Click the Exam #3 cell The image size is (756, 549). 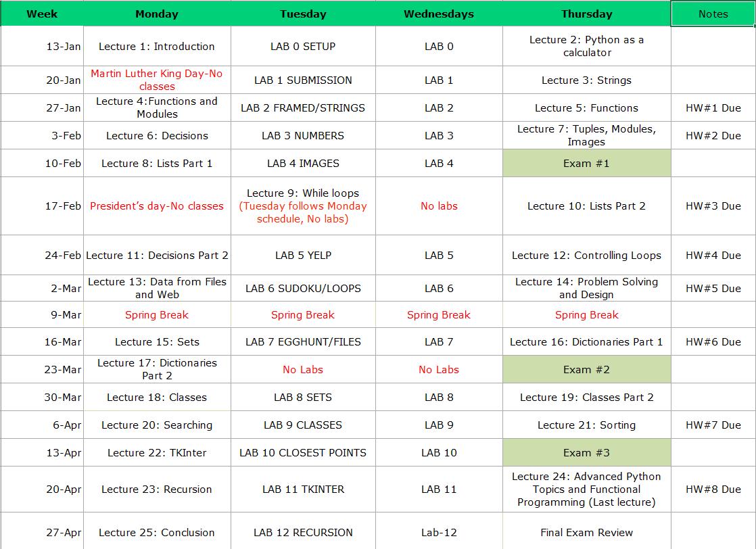[x=587, y=452]
